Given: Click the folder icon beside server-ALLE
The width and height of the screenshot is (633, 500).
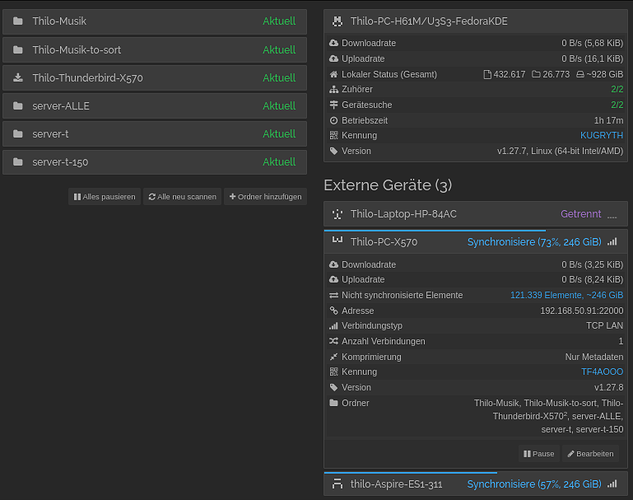Looking at the screenshot, I should click(17, 106).
